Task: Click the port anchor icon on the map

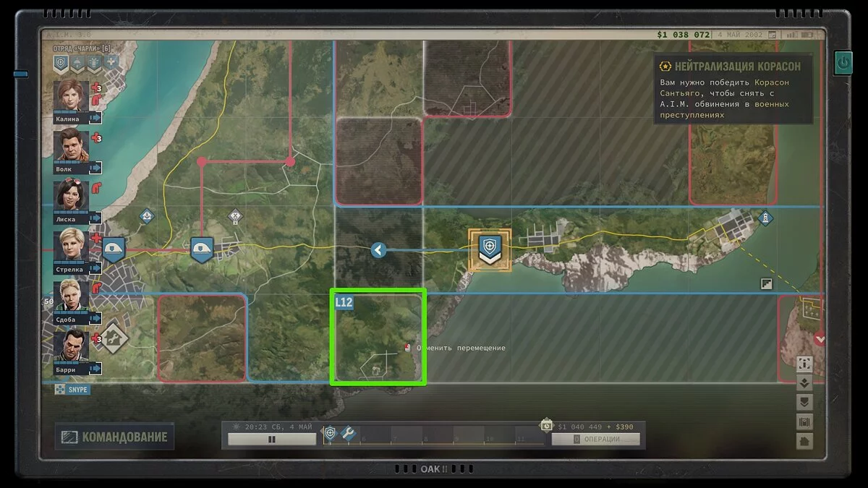Action: pos(147,215)
